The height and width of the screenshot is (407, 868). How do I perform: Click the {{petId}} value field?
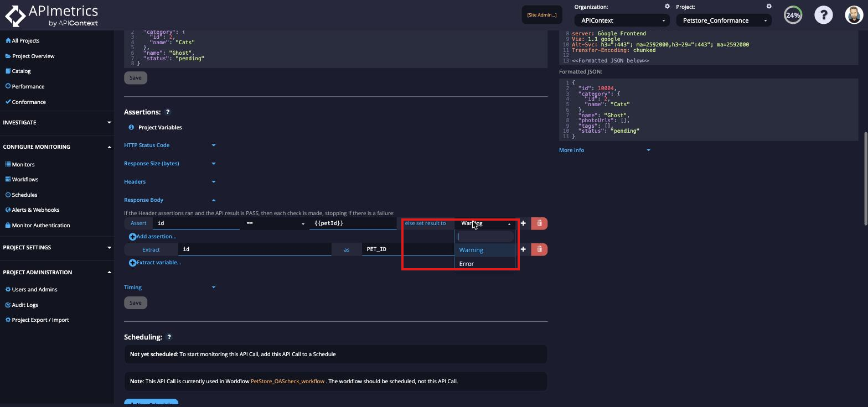pos(353,223)
